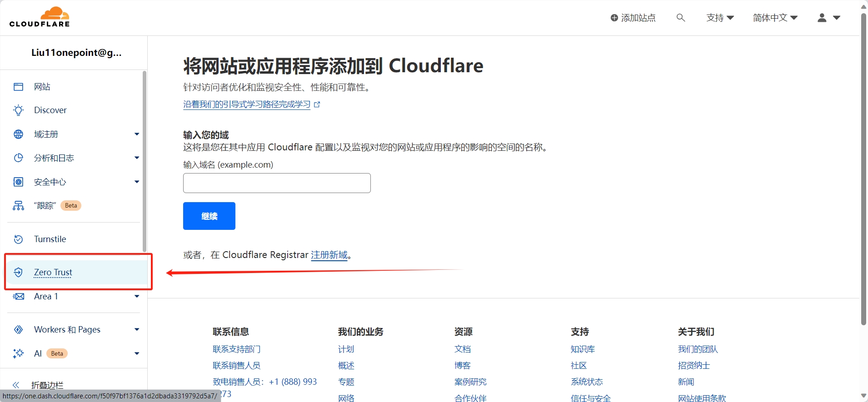
Task: Open the search magnifier in header
Action: coord(680,18)
